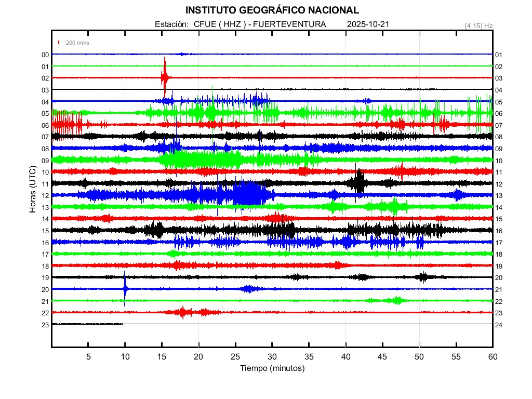
Task: Click the '23' hour label on the left axis
Action: click(x=45, y=325)
